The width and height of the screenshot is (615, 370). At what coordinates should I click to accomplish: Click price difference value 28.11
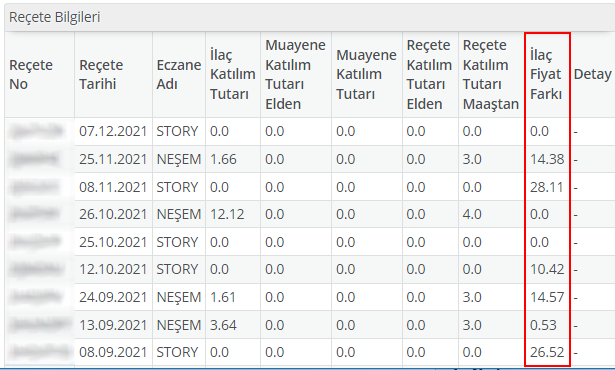tap(546, 187)
